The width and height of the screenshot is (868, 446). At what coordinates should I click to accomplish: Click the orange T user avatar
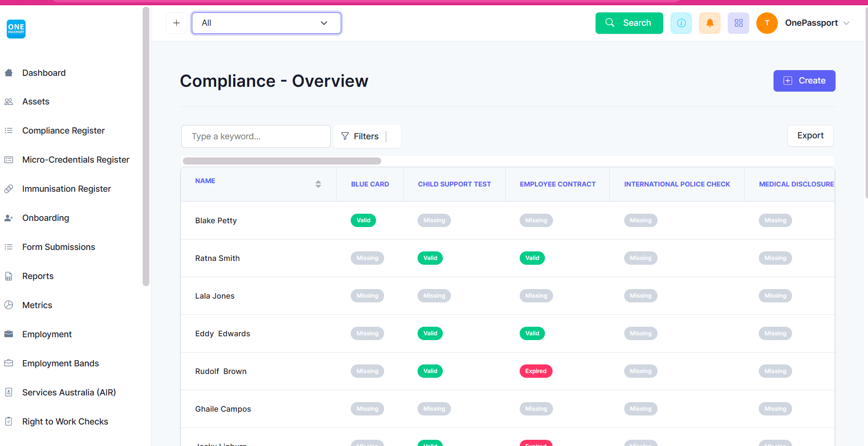pos(767,23)
